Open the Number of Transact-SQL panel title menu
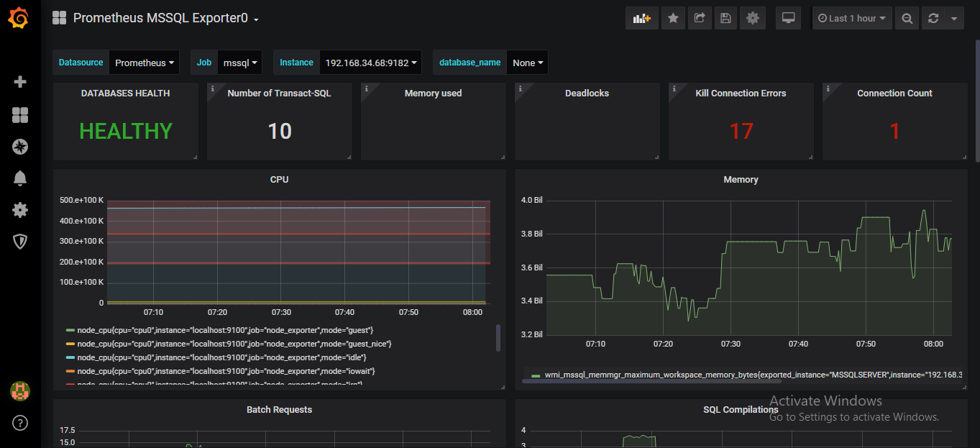 pos(280,93)
